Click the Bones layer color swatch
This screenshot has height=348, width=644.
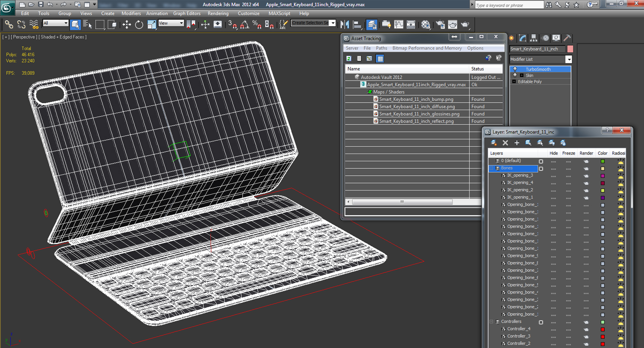point(603,169)
